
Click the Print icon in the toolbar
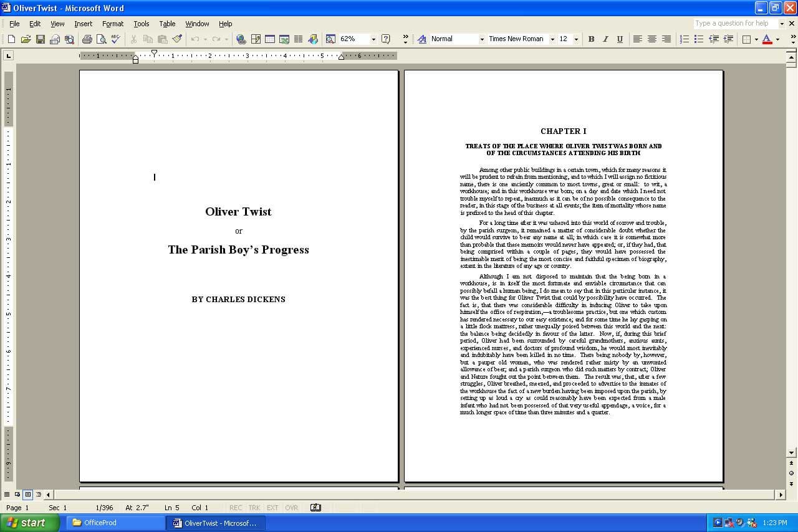click(x=87, y=39)
